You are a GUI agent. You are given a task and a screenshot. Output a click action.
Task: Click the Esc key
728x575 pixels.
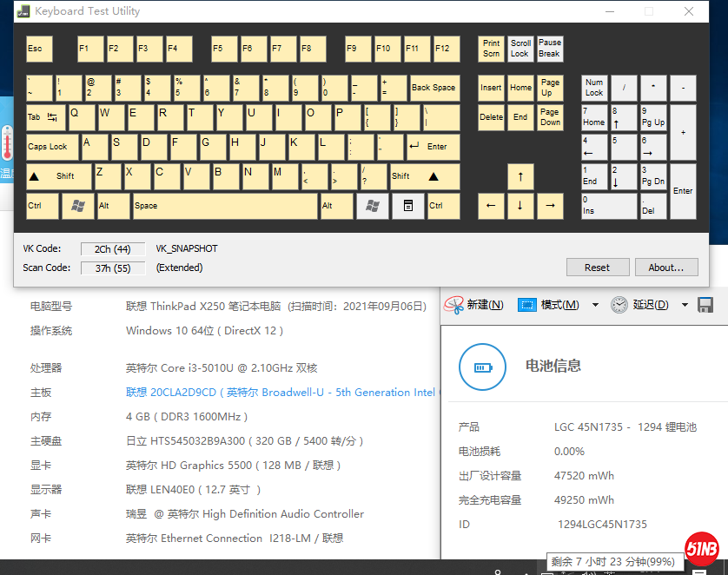[39, 49]
